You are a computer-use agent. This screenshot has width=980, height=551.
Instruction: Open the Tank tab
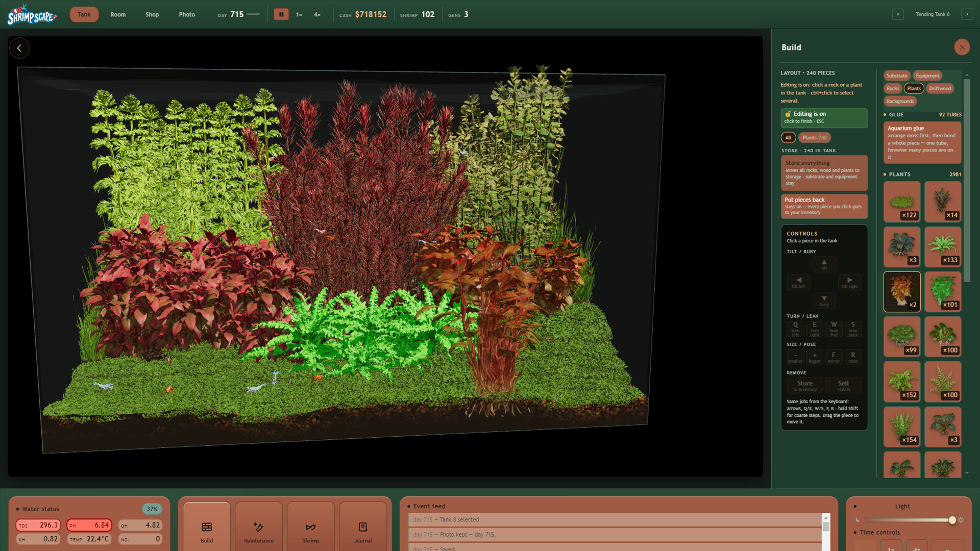(x=84, y=14)
